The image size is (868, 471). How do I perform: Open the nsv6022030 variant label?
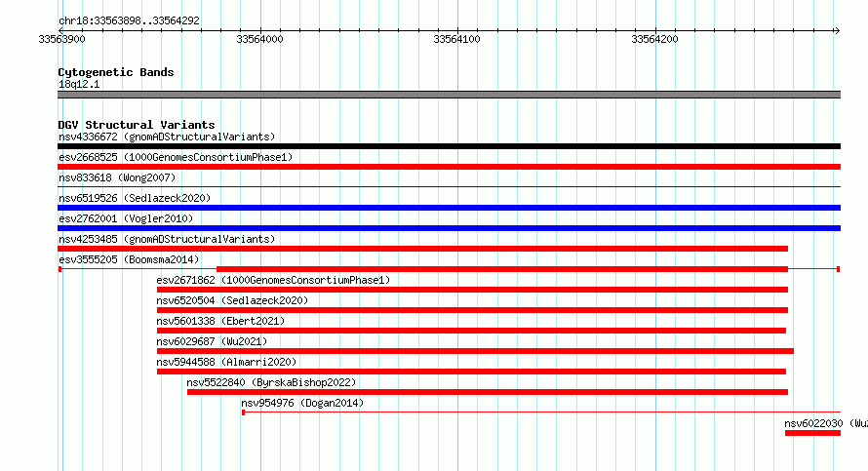(825, 423)
